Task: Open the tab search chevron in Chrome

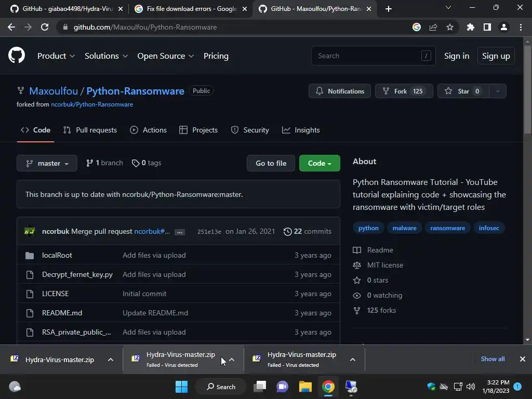Action: click(448, 7)
